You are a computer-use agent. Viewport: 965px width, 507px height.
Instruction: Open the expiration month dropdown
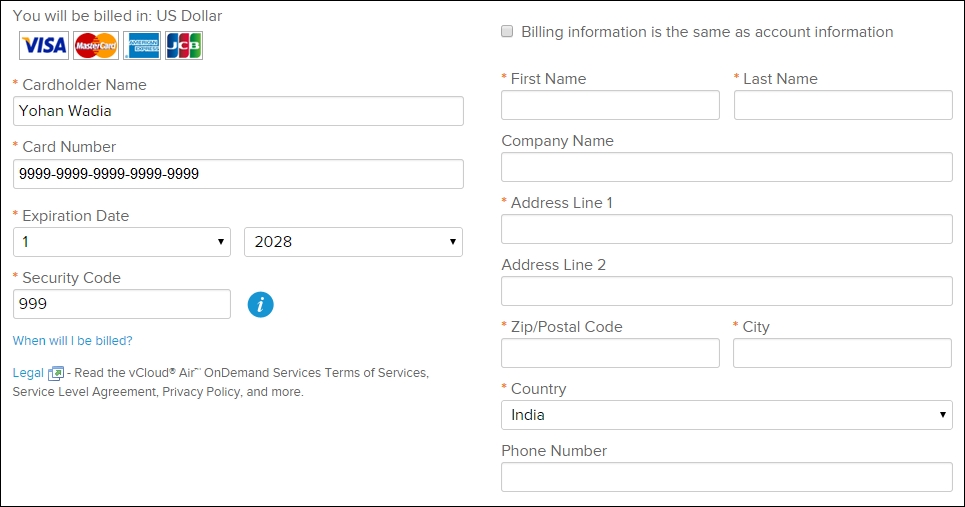122,242
